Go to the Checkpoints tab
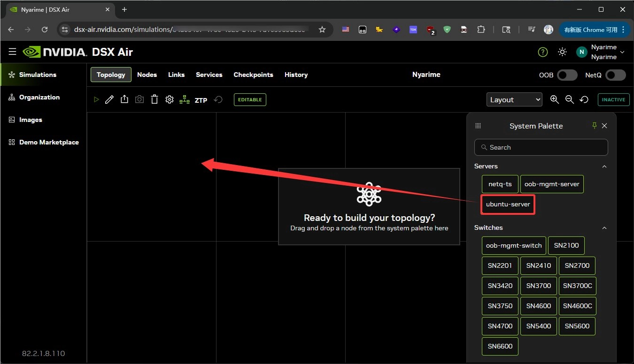634x364 pixels. coord(254,75)
